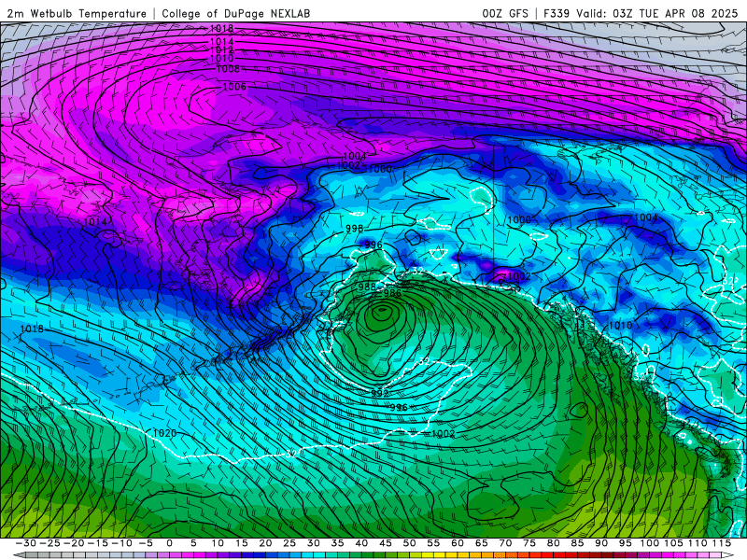Click the -10 value on the temperature scale
Screen dimensions: 747x560
(x=121, y=543)
